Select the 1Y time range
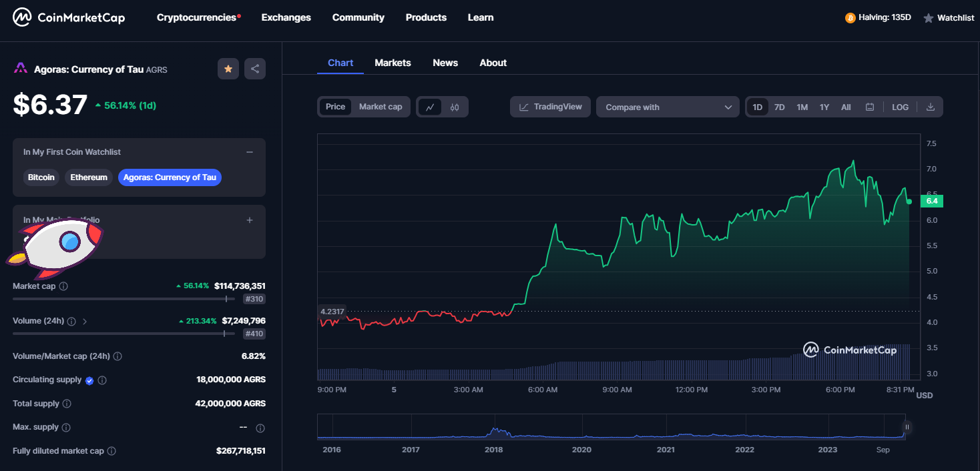This screenshot has width=980, height=471. [824, 107]
